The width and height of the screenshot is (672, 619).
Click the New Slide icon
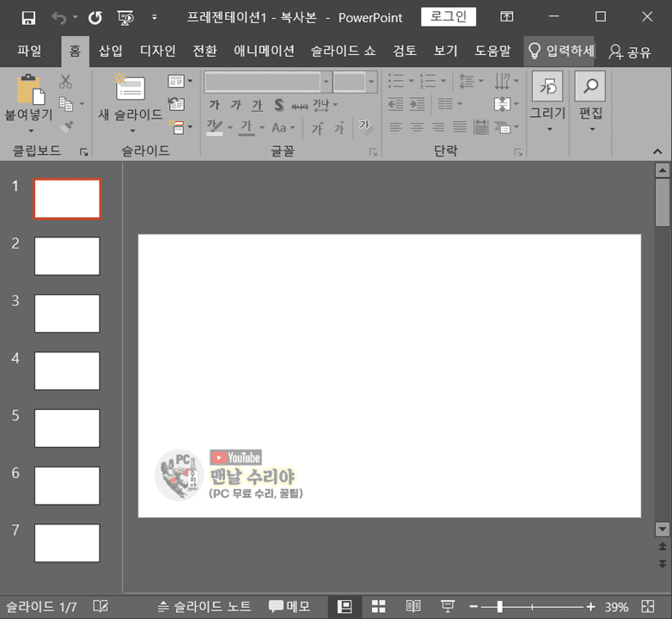coord(130,89)
